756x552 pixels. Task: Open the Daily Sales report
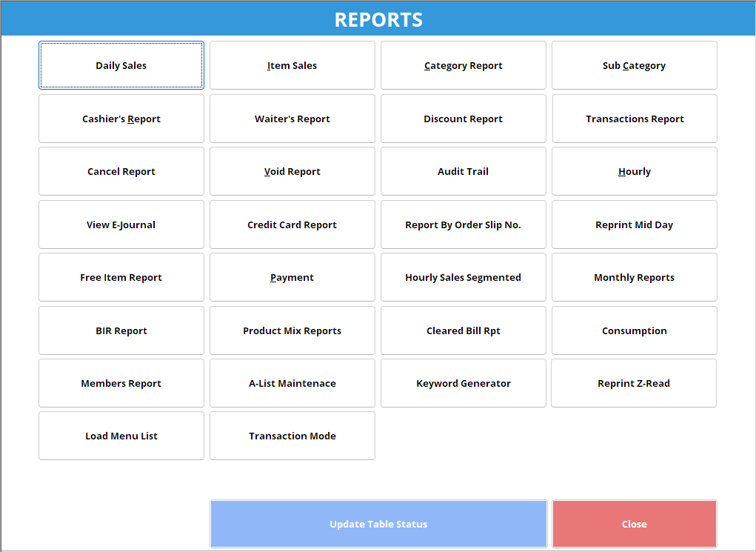coord(121,65)
